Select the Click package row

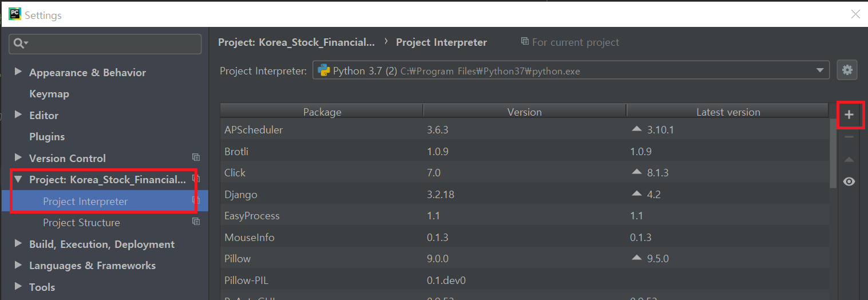click(525, 173)
